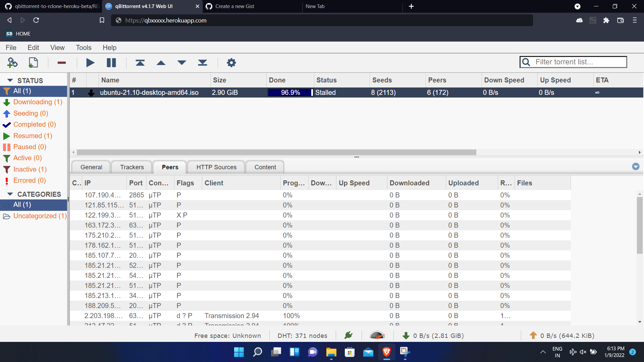Move torrent to top of queue
Viewport: 644px width, 362px height.
[x=140, y=63]
